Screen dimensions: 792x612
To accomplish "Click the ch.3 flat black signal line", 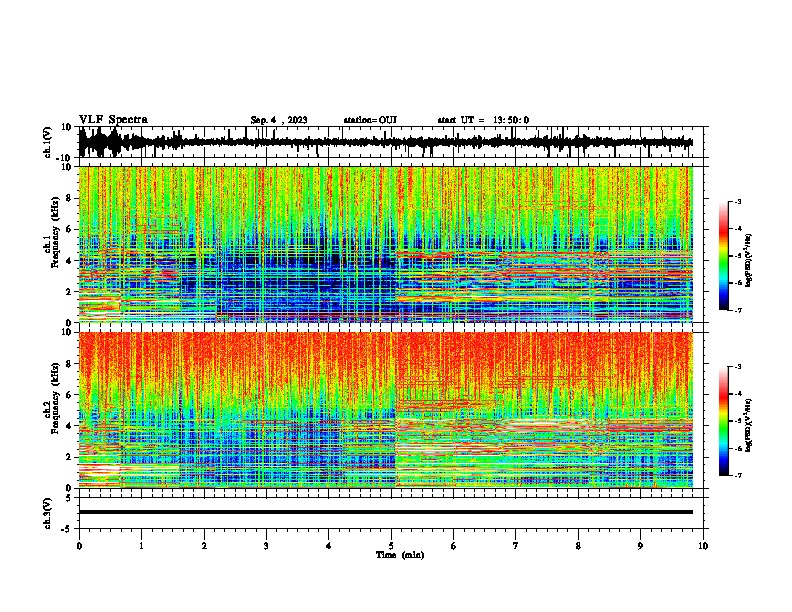I will tap(385, 512).
